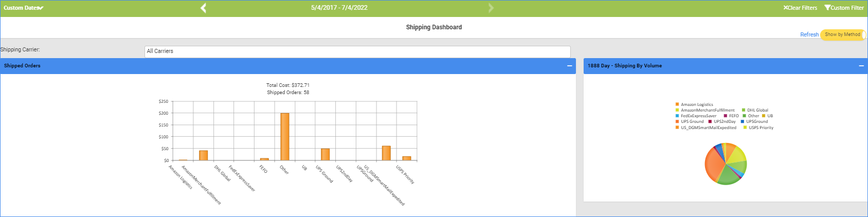This screenshot has width=868, height=217.
Task: Click the Refresh link
Action: tap(809, 34)
